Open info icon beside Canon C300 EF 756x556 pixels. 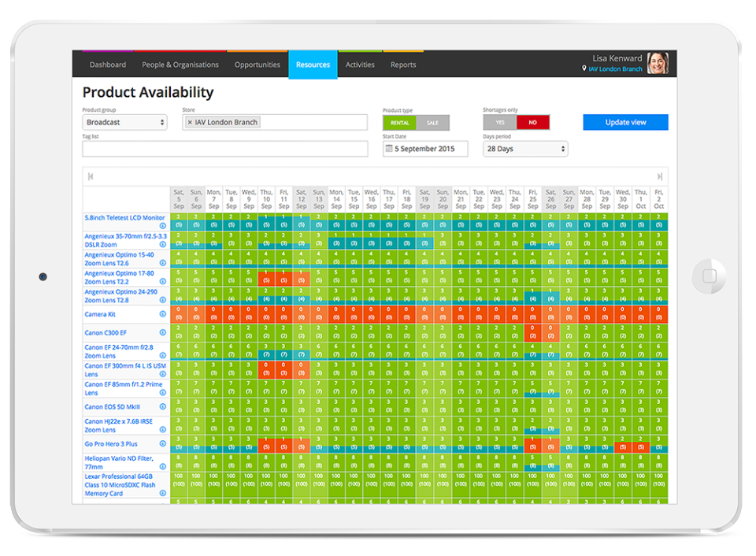(x=163, y=332)
